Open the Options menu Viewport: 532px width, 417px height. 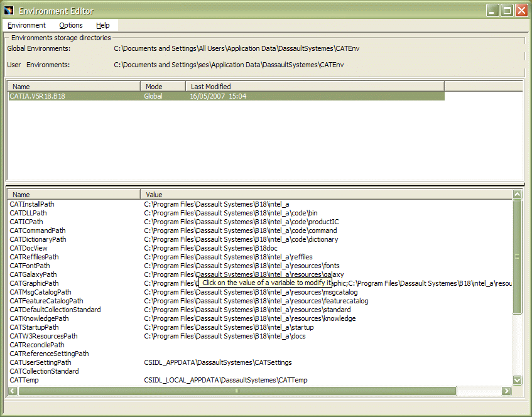[x=70, y=25]
